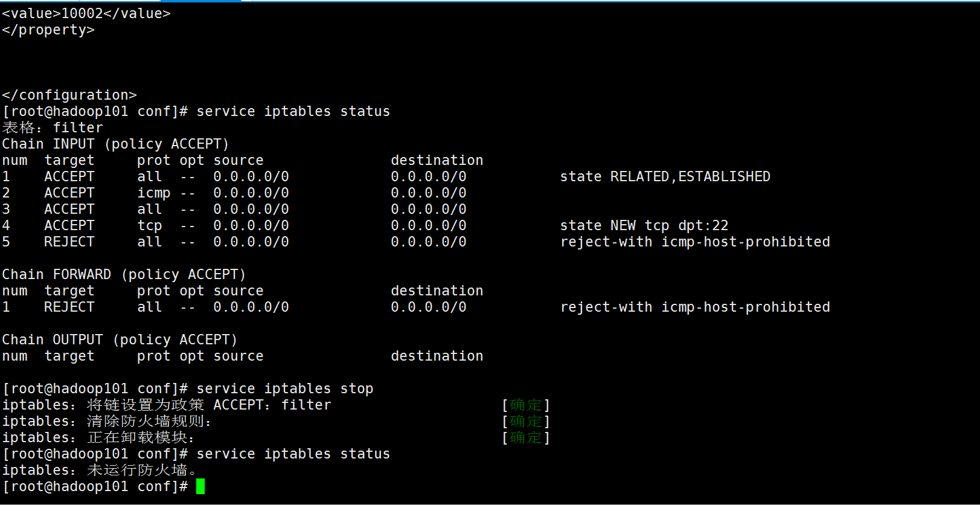The height and width of the screenshot is (505, 980).
Task: Click the '表格: filter' line
Action: point(53,127)
